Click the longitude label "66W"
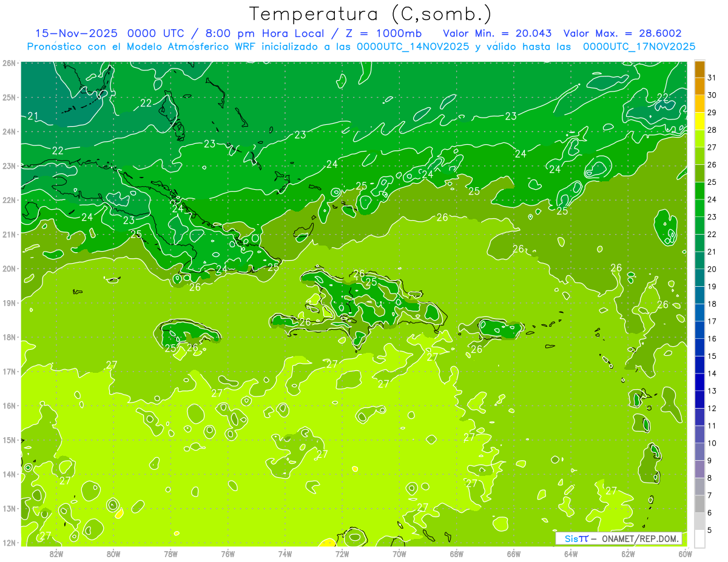The height and width of the screenshot is (562, 728). (x=514, y=554)
